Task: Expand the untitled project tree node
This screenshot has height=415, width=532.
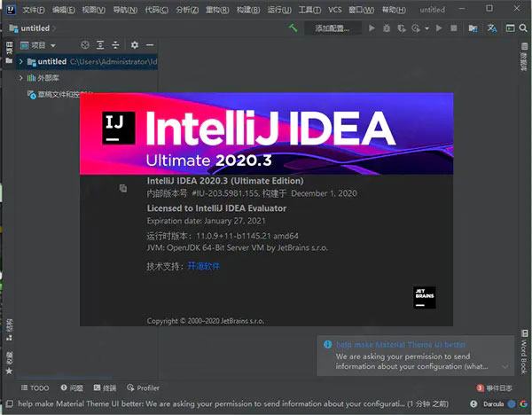Action: 20,62
